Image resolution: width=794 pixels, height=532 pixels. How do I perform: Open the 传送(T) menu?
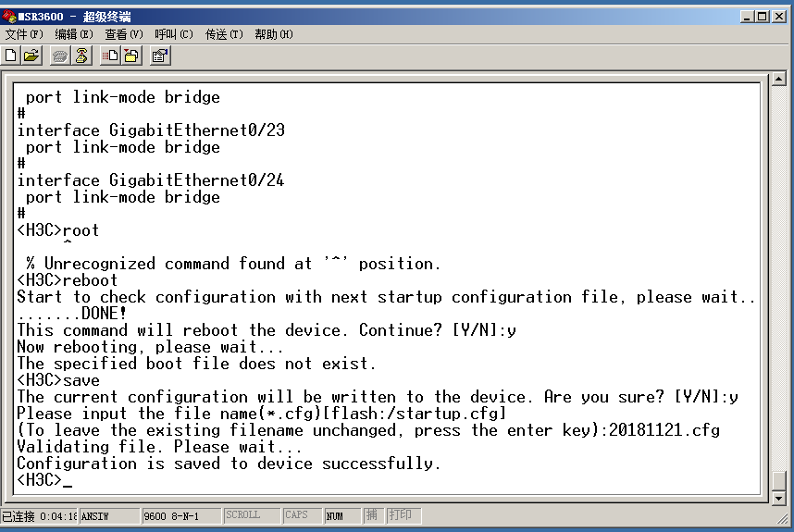[x=224, y=34]
